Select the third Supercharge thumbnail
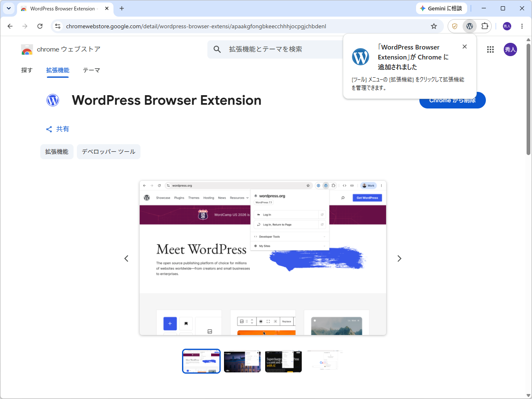 point(283,361)
